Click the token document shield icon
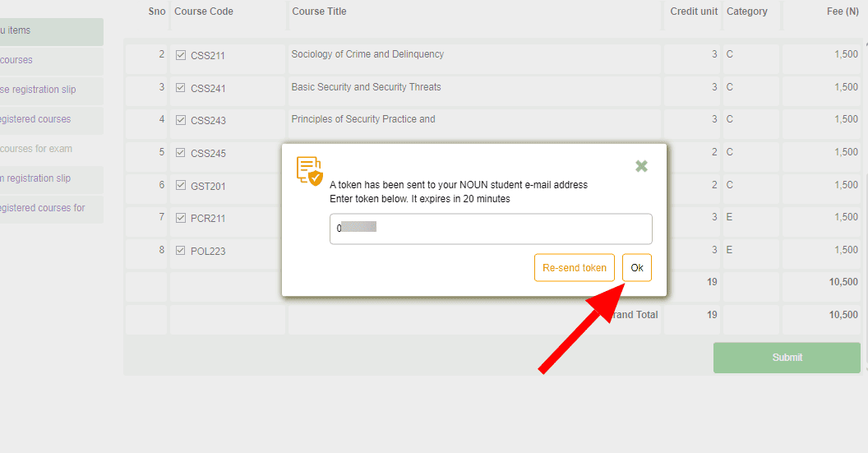The width and height of the screenshot is (868, 453). pos(309,170)
